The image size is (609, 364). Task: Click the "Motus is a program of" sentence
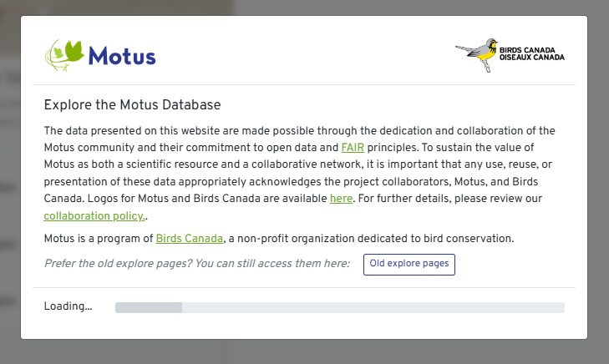[99, 239]
